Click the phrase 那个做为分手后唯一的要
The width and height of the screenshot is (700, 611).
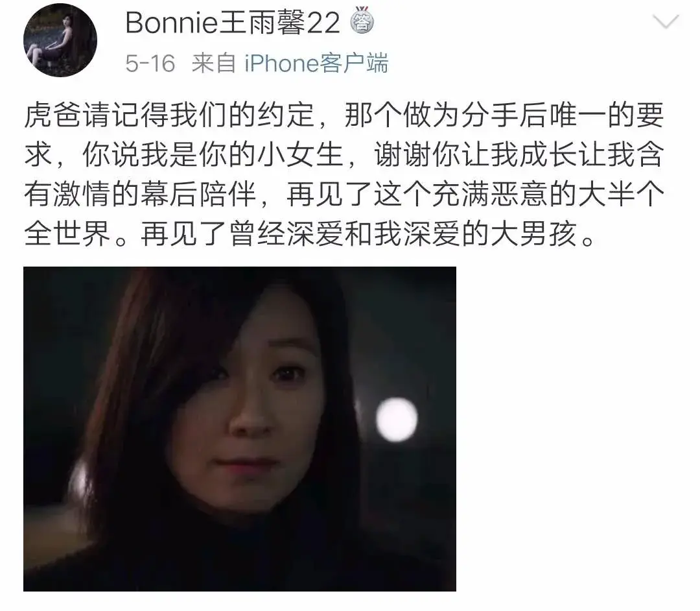(504, 115)
